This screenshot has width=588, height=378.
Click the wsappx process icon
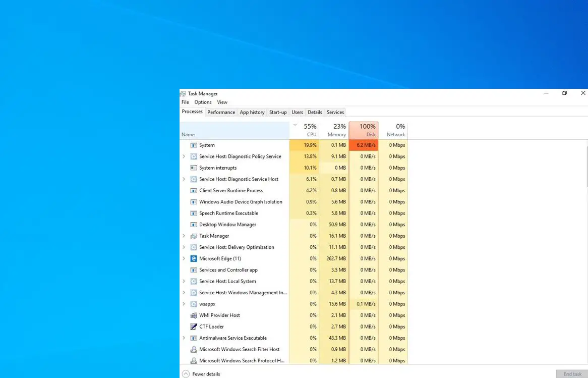tap(194, 304)
